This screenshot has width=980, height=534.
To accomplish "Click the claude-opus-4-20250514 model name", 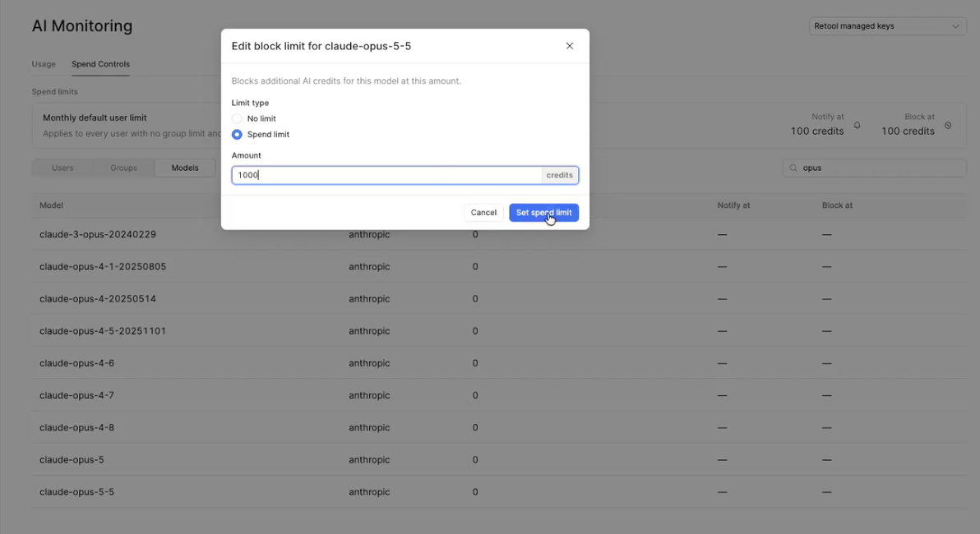I will point(98,298).
